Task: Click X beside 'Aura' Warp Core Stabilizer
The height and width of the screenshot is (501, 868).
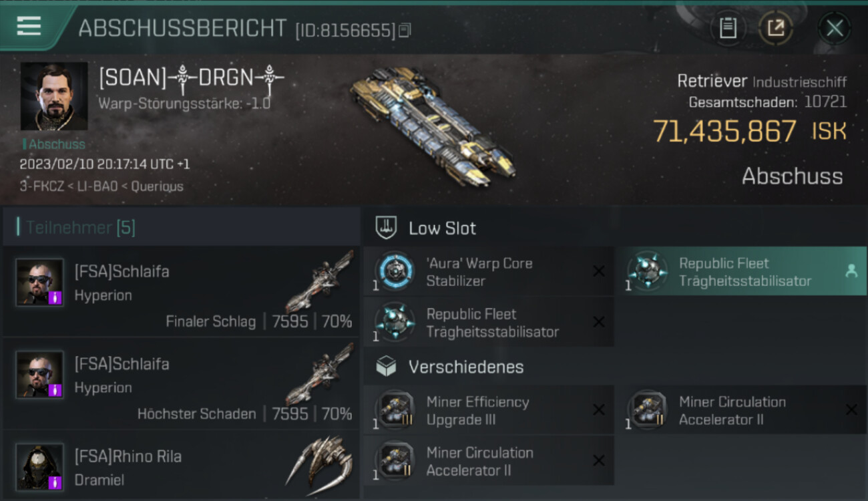Action: tap(599, 271)
